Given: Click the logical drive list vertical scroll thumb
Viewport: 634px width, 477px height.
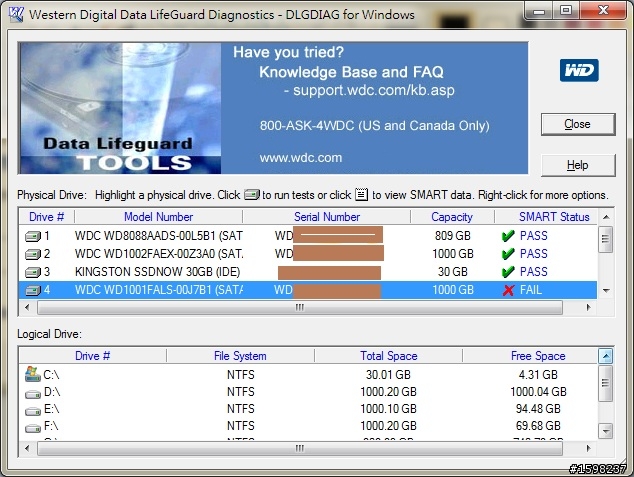Looking at the screenshot, I should click(x=606, y=383).
